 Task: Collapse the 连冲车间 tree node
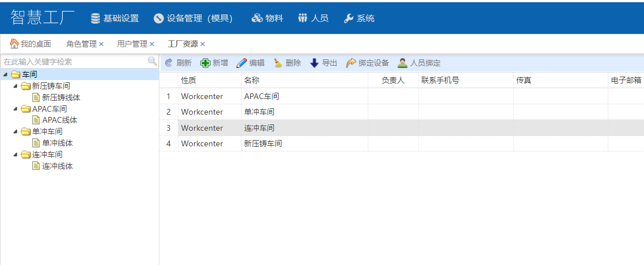coord(16,155)
